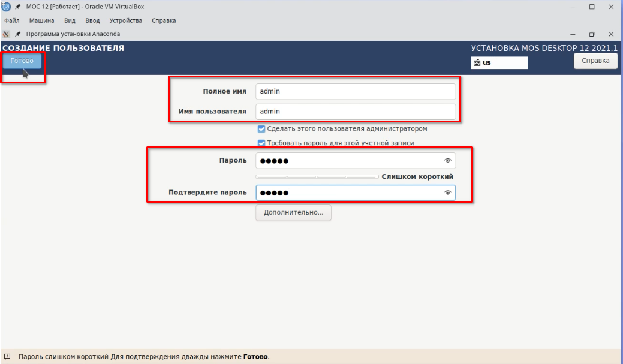Click into the Имя пользователя field
The height and width of the screenshot is (364, 623).
[355, 112]
